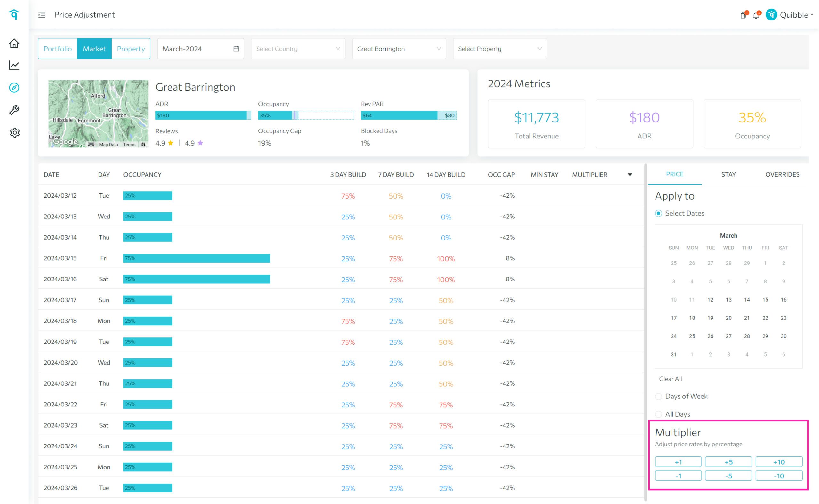Select the All Days radio button
Viewport: 819px width, 504px height.
tap(658, 414)
